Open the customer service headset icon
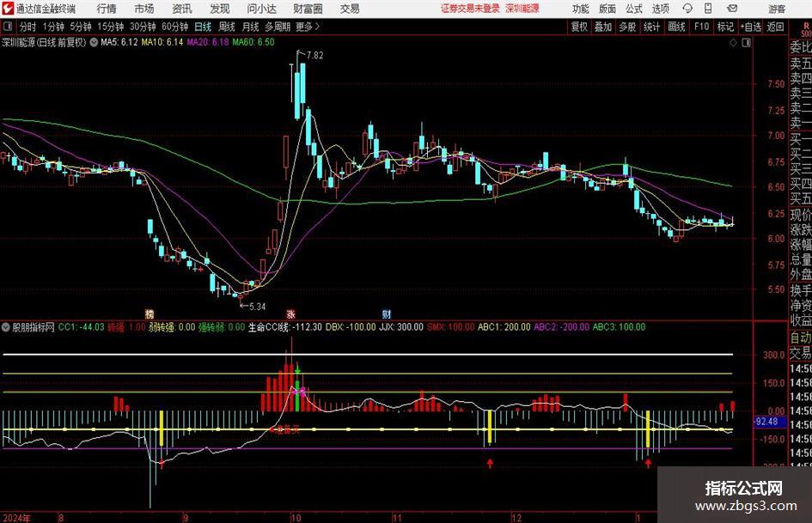This screenshot has width=812, height=523. tap(687, 9)
